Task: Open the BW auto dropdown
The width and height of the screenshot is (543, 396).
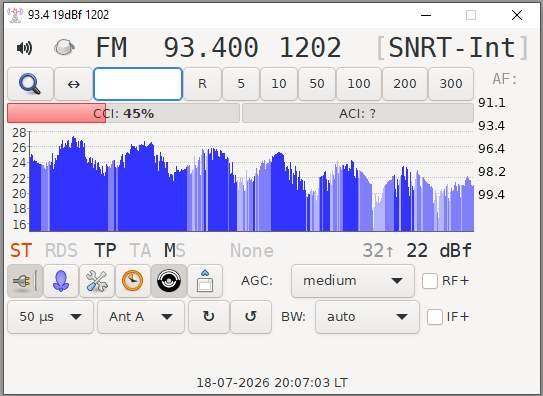Action: pos(367,317)
